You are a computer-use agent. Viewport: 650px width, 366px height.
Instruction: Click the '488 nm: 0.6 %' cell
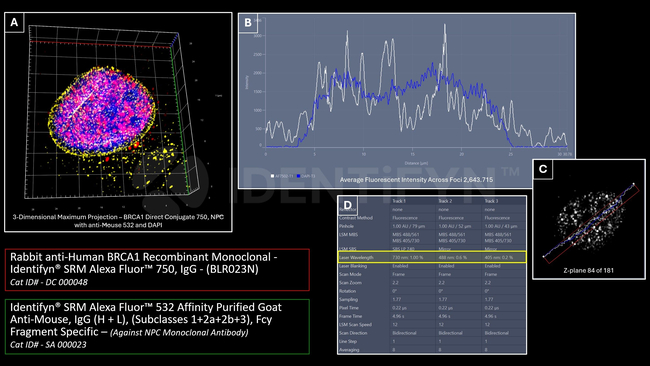[453, 257]
